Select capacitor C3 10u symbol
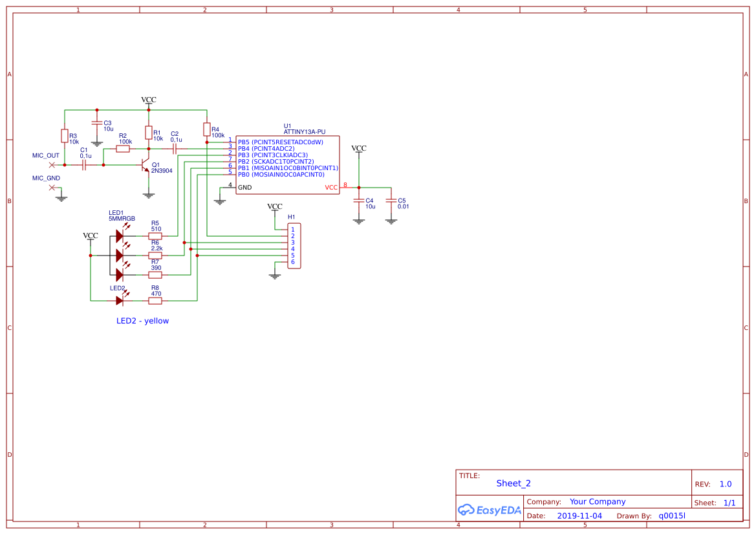Screen dimensions: 756x535 [97, 124]
